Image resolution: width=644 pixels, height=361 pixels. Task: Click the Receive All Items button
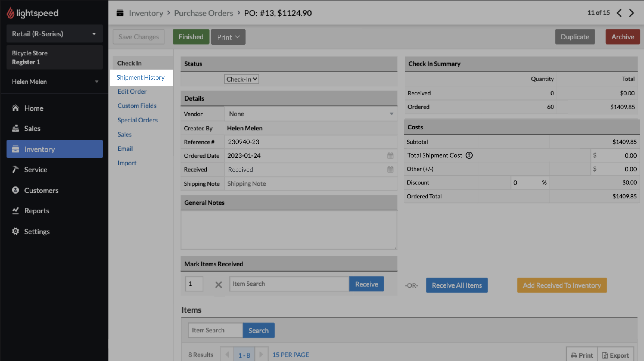(x=457, y=285)
